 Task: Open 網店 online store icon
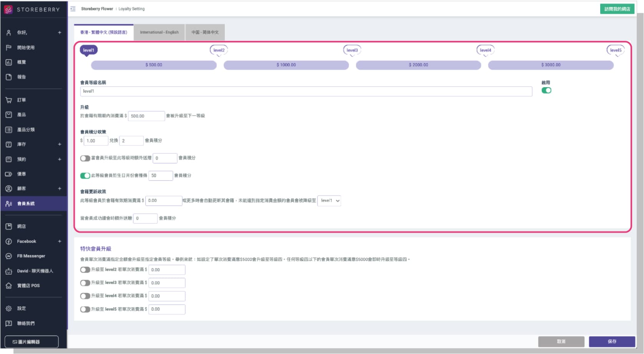pyautogui.click(x=8, y=227)
